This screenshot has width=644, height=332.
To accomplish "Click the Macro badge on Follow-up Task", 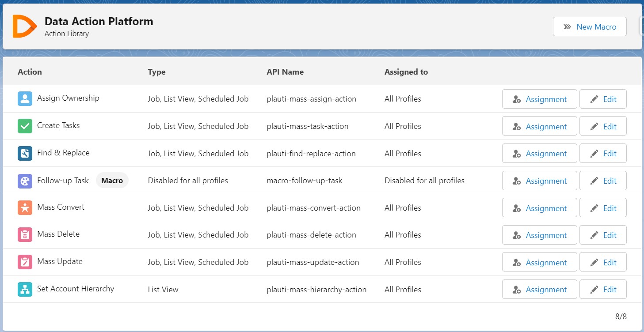I will [112, 181].
